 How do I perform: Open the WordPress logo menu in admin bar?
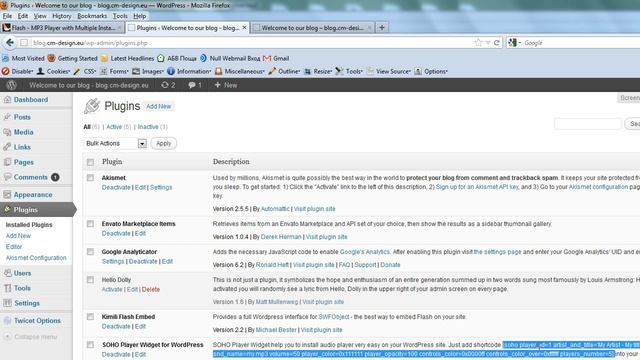pos(11,85)
